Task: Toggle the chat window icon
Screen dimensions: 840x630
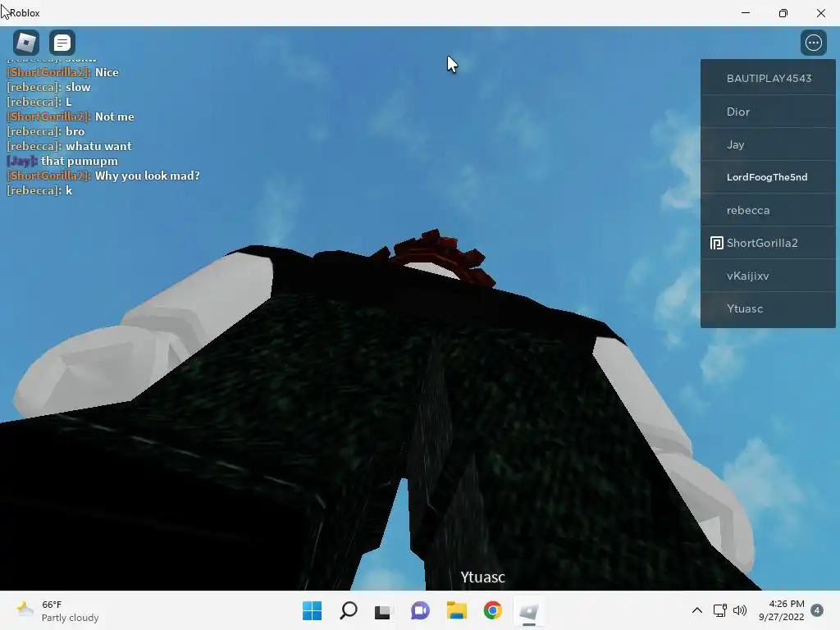Action: coord(62,43)
